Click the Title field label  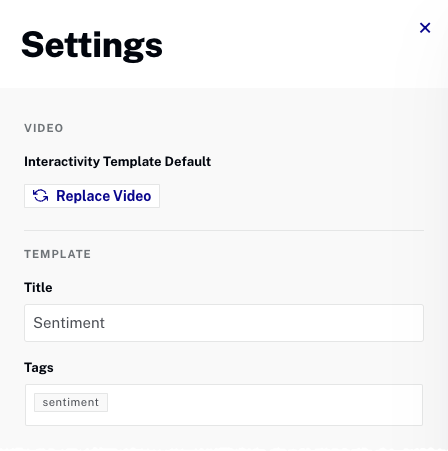38,287
